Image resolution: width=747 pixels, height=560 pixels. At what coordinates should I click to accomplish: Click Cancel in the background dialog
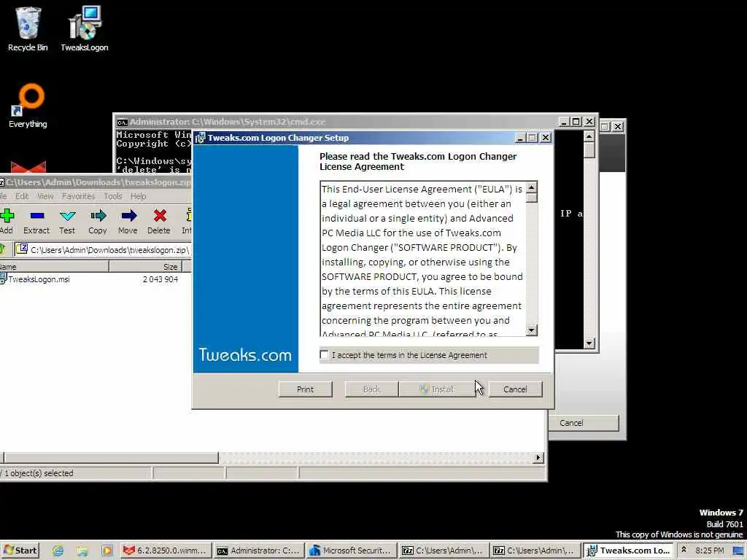(583, 423)
